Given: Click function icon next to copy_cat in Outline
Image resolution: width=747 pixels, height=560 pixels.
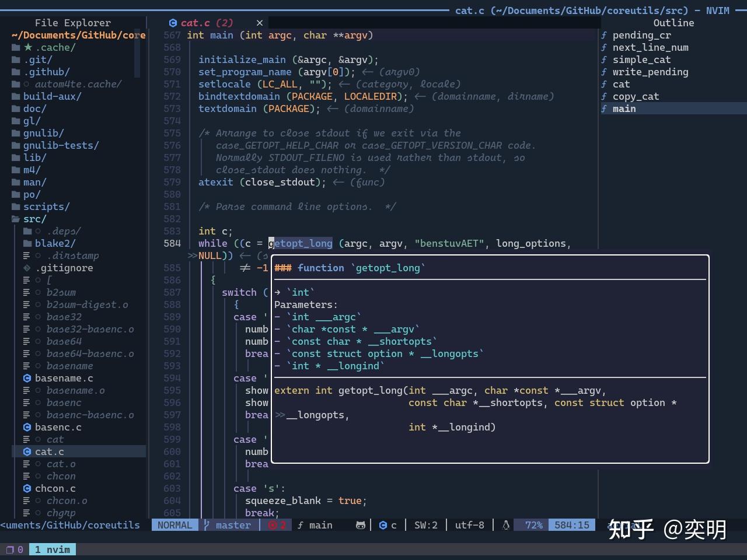Looking at the screenshot, I should click(x=604, y=96).
